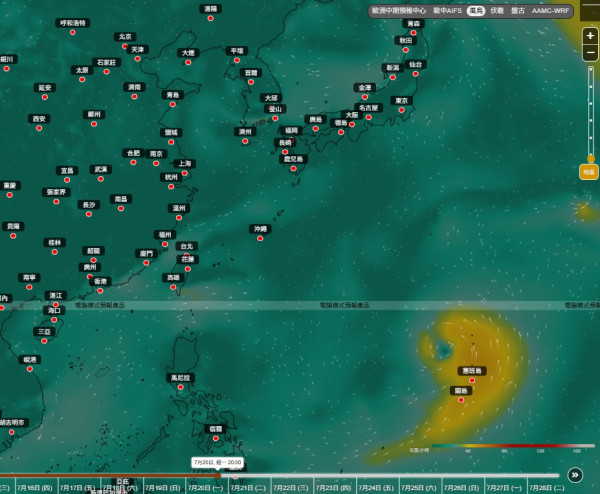Select the 廈門 city label
The width and height of the screenshot is (600, 494).
click(146, 253)
